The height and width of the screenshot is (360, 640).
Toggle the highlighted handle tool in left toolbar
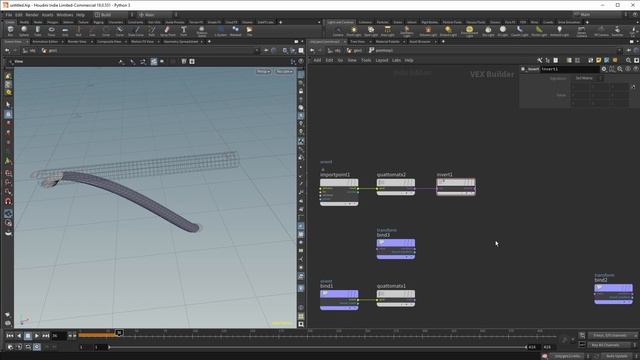8,114
